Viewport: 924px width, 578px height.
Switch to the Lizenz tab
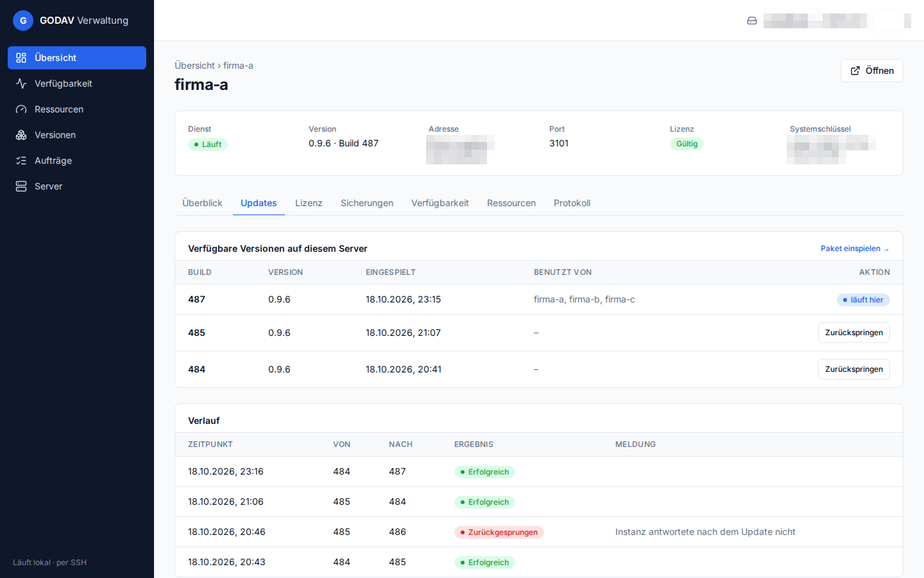point(309,203)
